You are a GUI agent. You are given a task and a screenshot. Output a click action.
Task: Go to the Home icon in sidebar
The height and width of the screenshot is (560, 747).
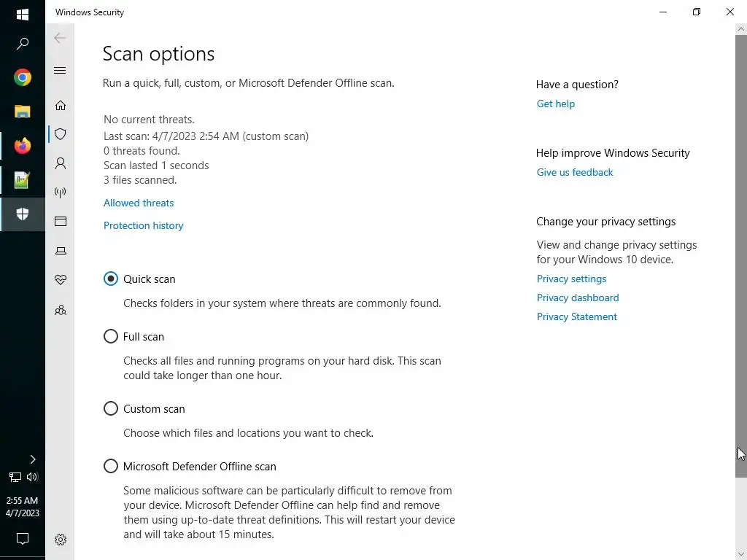61,105
